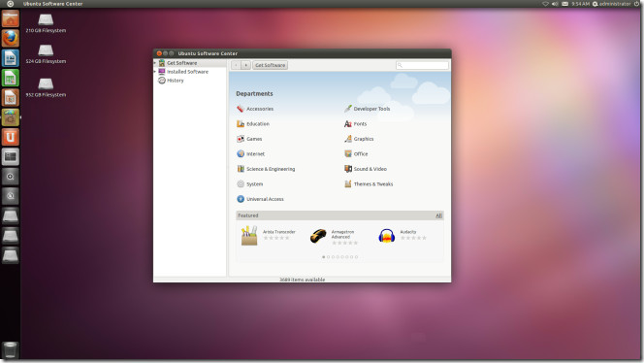Open the power menu icon in top panel
644x363 pixels.
637,4
